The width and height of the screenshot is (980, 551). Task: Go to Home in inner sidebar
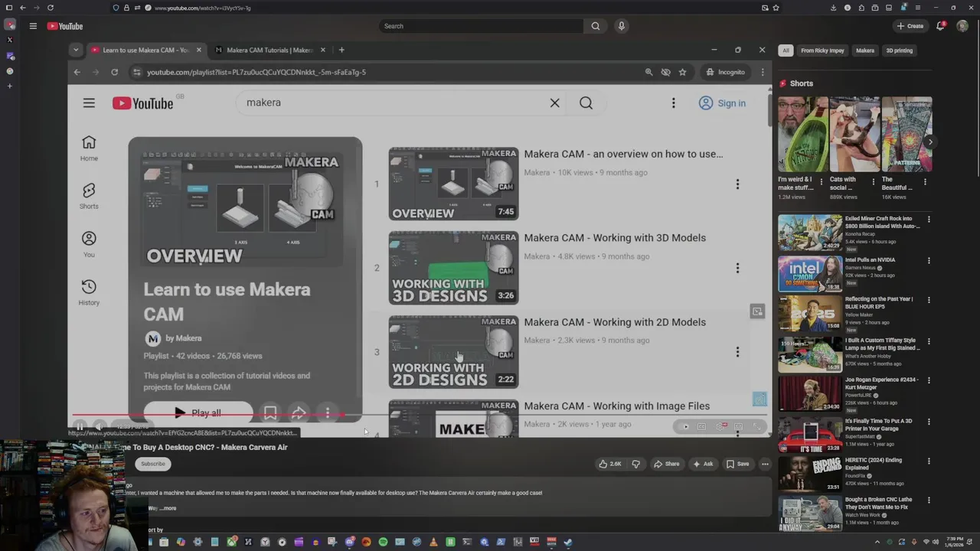[89, 148]
